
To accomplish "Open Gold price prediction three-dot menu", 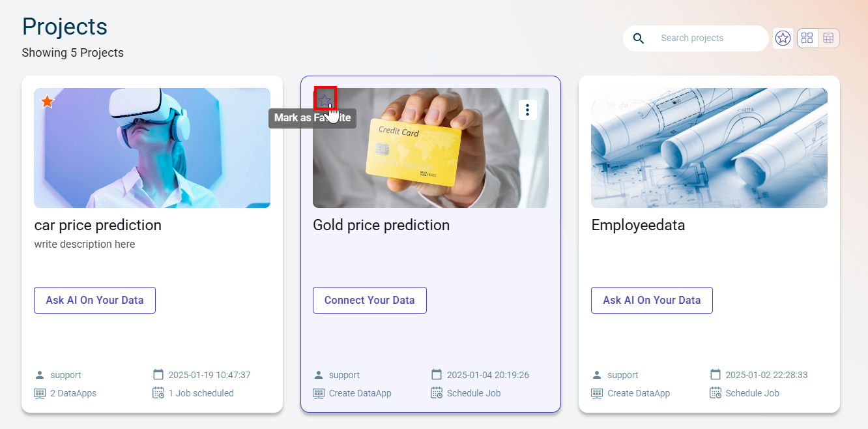I will coord(527,110).
